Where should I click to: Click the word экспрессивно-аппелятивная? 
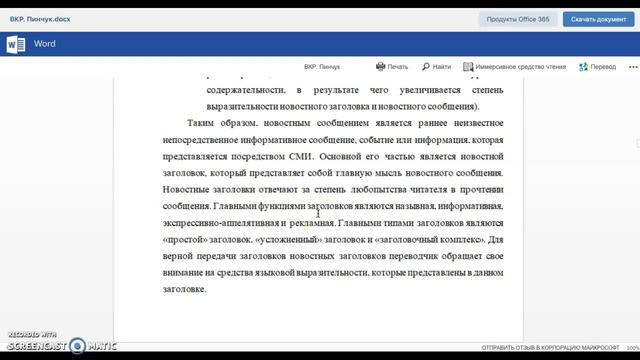click(x=220, y=223)
